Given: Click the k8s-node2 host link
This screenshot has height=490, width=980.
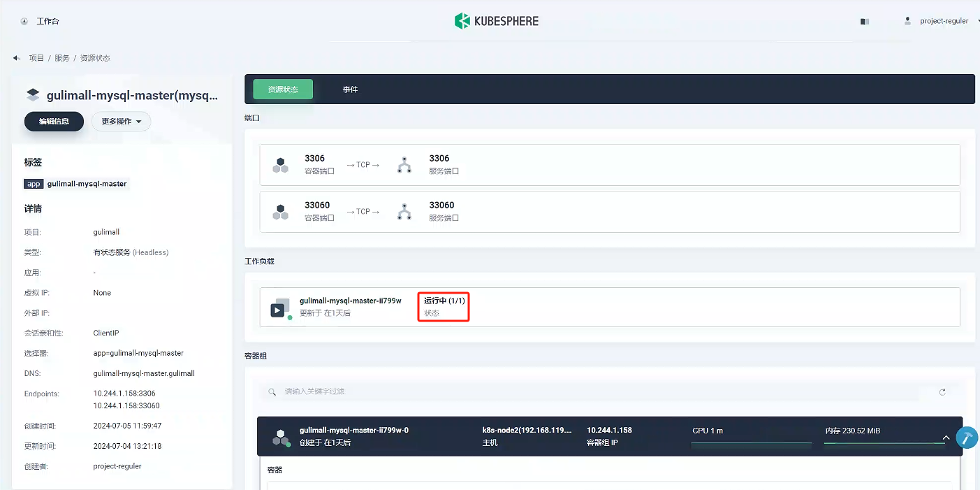Looking at the screenshot, I should [x=527, y=431].
